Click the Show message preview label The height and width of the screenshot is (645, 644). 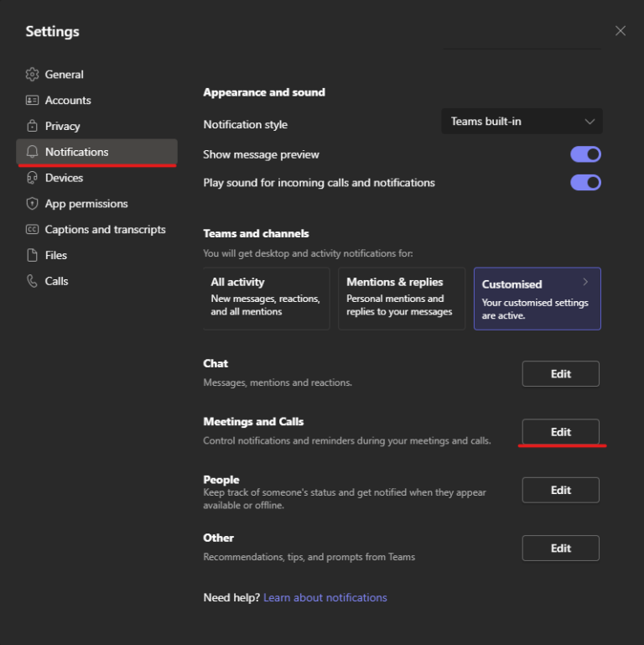click(x=261, y=154)
